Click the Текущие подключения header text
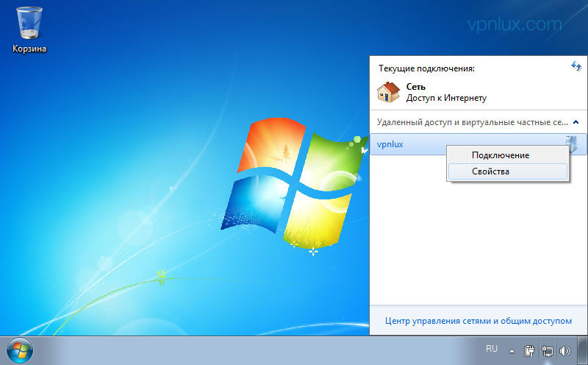This screenshot has height=365, width=588. point(426,68)
